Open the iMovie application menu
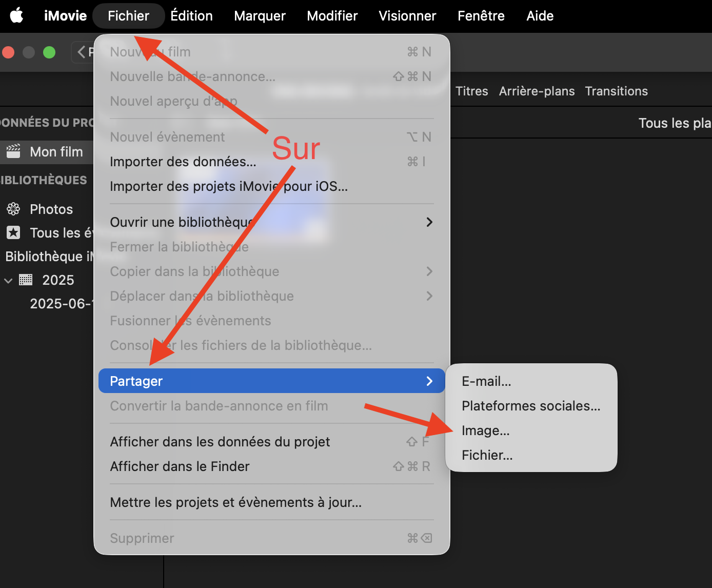The image size is (712, 588). coord(65,16)
